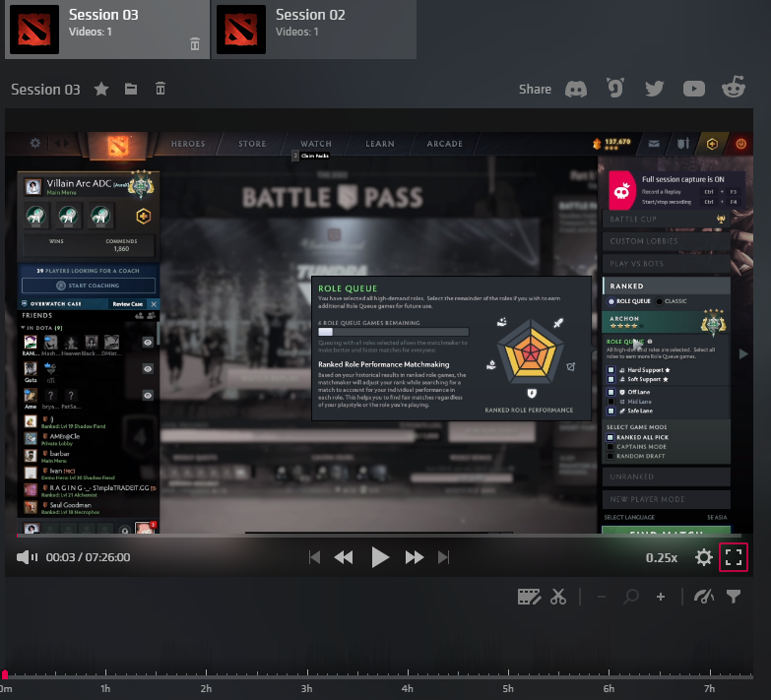The image size is (771, 700).
Task: Open timeline event filter
Action: click(x=734, y=597)
